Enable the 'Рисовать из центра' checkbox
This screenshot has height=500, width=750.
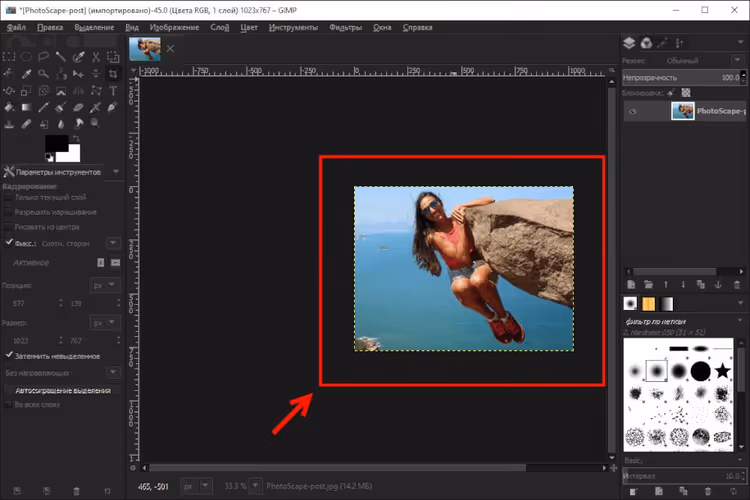(8, 227)
